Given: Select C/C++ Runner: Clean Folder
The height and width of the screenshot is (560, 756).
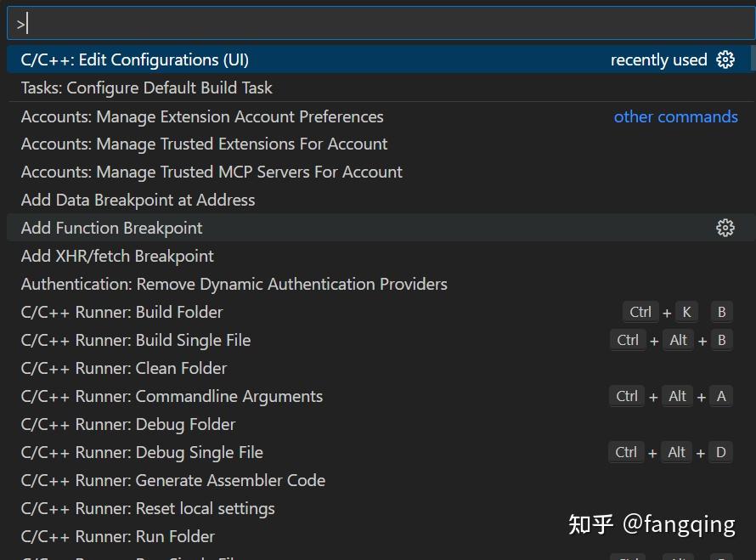Looking at the screenshot, I should 379,368.
